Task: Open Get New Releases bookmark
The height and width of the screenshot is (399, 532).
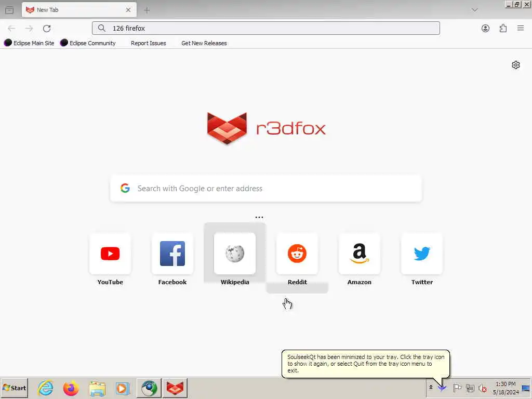Action: pyautogui.click(x=204, y=43)
